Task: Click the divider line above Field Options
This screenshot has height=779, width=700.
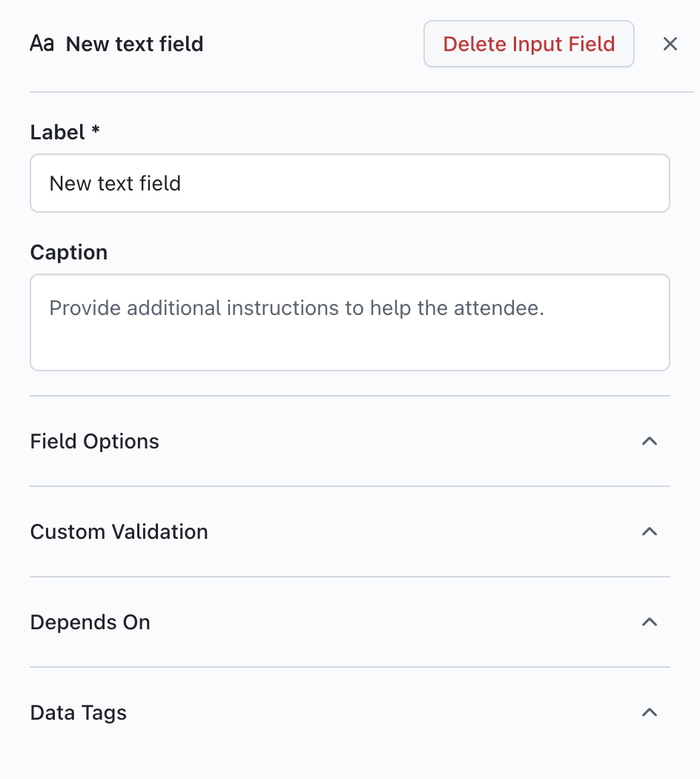Action: [349, 396]
